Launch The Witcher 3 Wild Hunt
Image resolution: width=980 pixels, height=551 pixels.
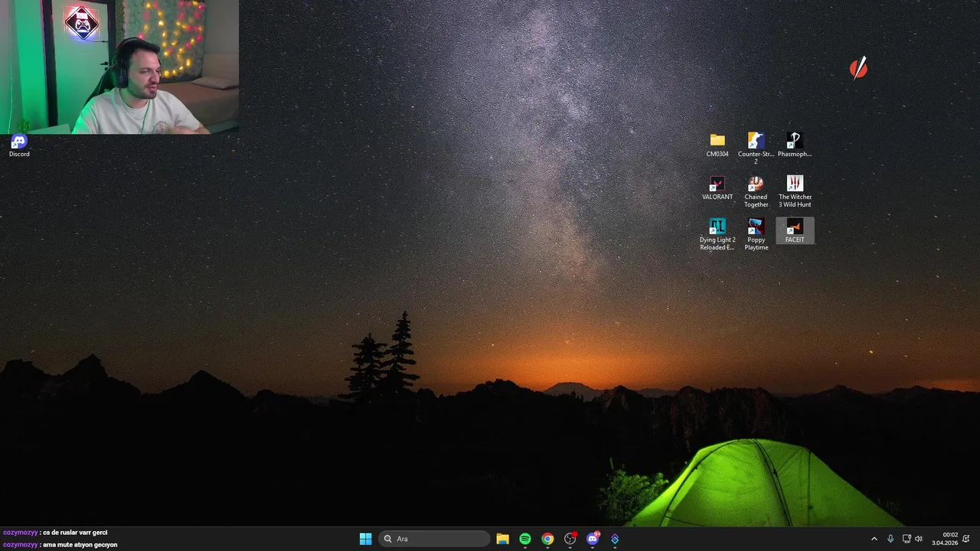point(795,191)
